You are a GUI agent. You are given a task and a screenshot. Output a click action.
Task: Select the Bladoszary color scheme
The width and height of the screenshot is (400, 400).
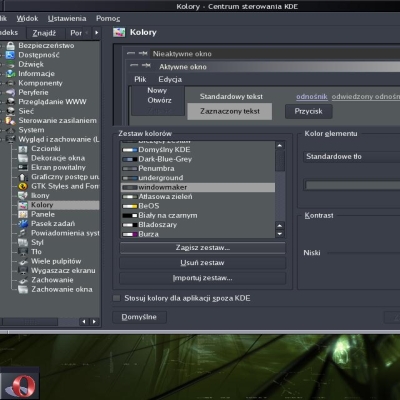[x=198, y=225]
